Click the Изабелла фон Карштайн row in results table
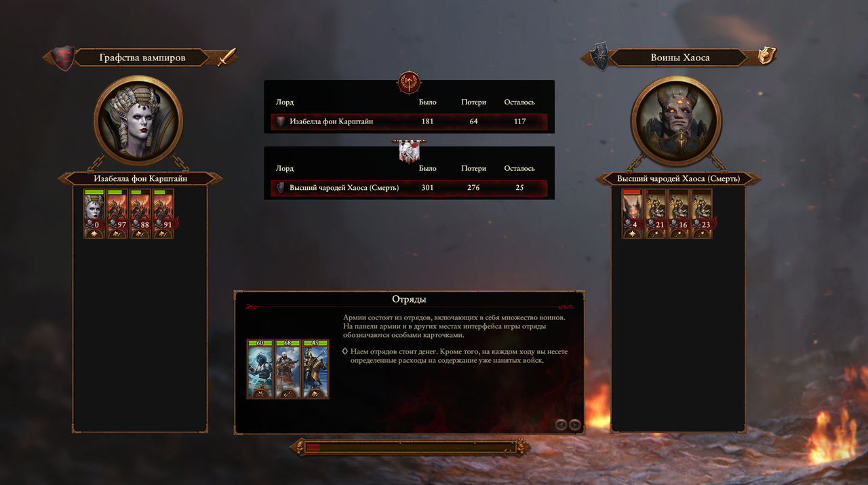The height and width of the screenshot is (485, 868). [x=409, y=122]
